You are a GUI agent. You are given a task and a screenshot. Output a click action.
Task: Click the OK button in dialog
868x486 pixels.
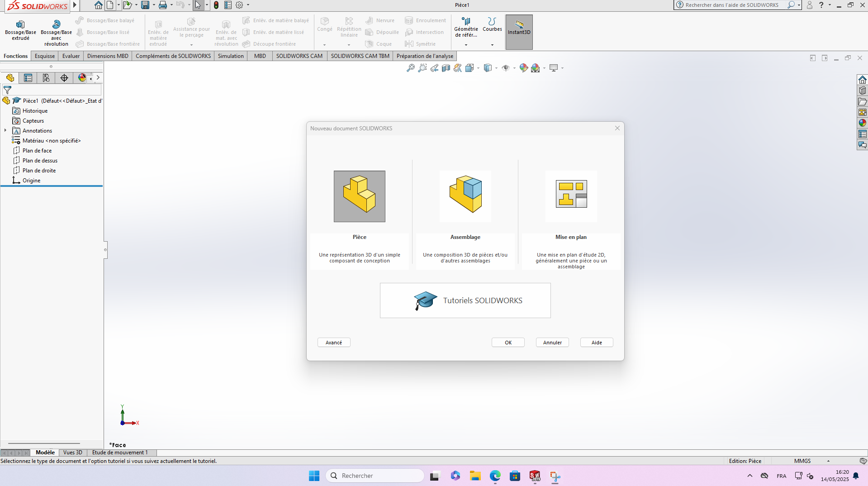pyautogui.click(x=508, y=343)
